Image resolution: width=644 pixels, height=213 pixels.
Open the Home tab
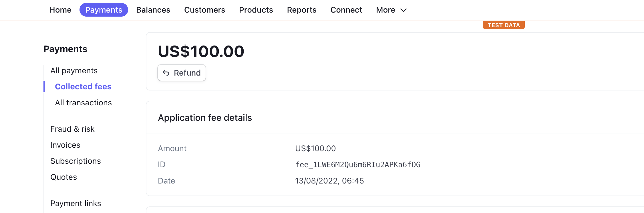coord(60,10)
